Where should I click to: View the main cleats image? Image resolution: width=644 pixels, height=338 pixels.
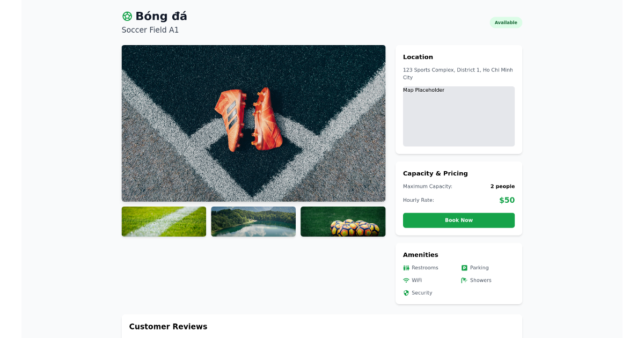[x=253, y=123]
